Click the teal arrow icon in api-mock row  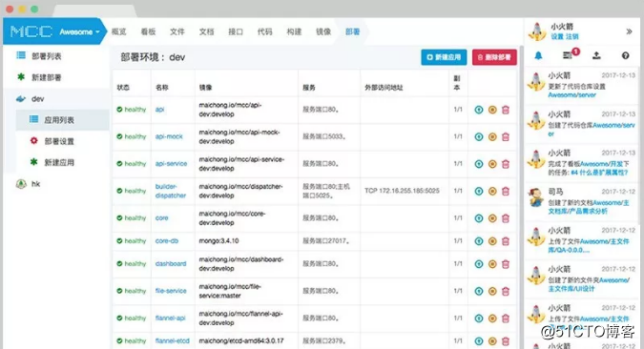479,136
